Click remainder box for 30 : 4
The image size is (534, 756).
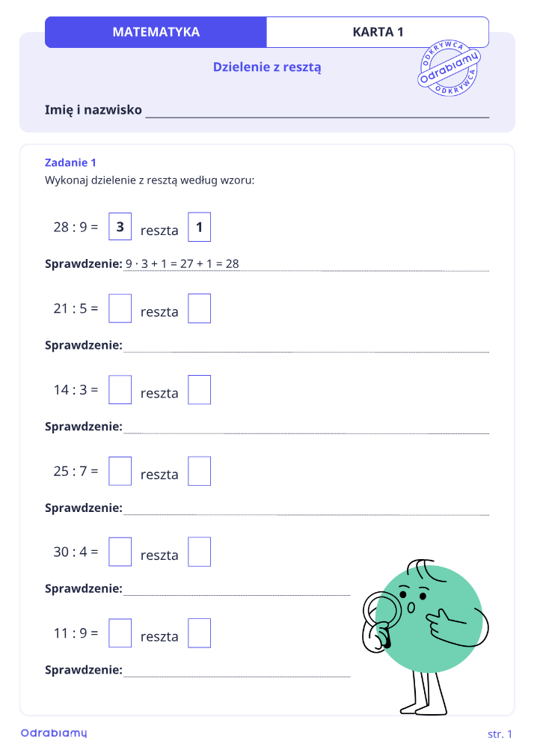pos(199,552)
